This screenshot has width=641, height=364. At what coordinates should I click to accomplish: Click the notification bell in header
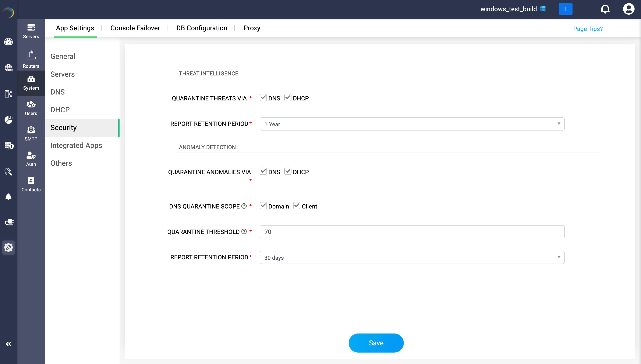pyautogui.click(x=605, y=9)
